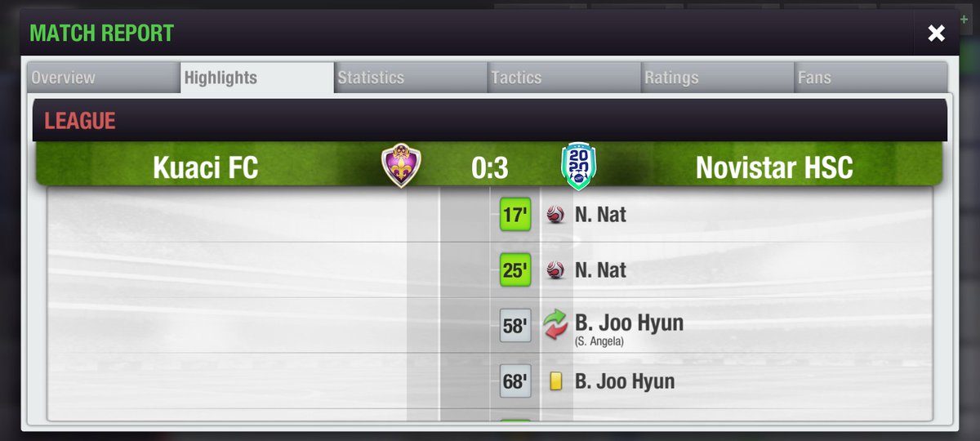Click the Kuaci FC purple club crest
The image size is (980, 441).
(x=401, y=167)
